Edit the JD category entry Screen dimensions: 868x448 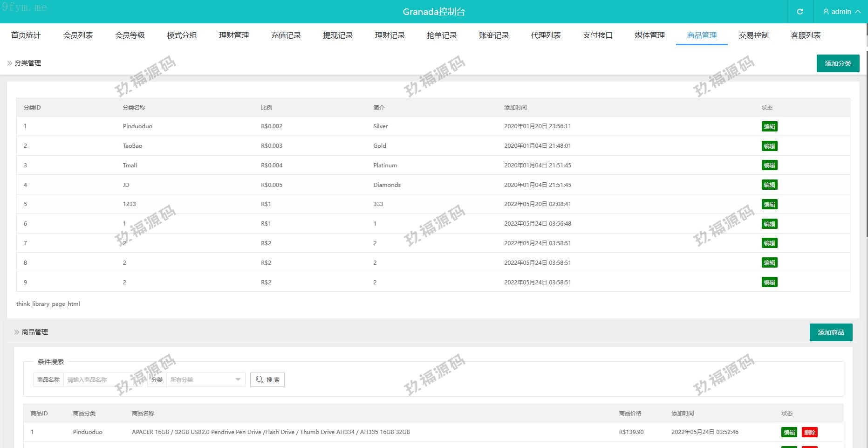coord(769,185)
